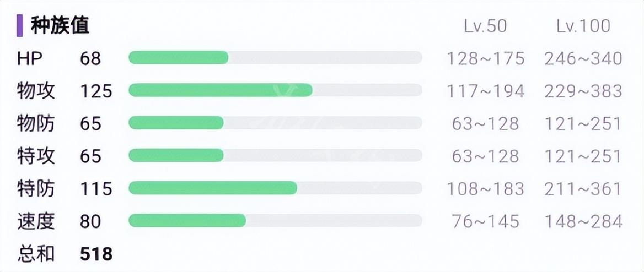
Task: Click the HP Lv.50 range 128~175
Action: click(x=485, y=59)
